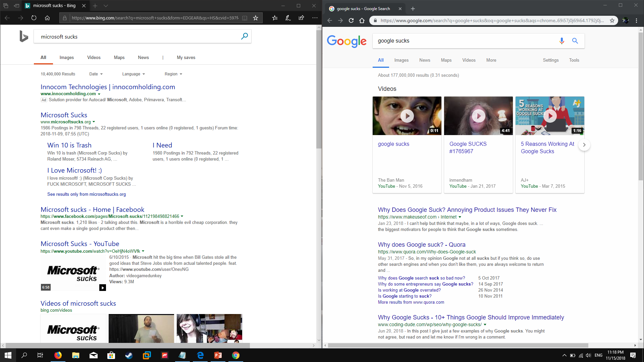644x362 pixels.
Task: Click Bing search magnifier icon
Action: point(245,36)
